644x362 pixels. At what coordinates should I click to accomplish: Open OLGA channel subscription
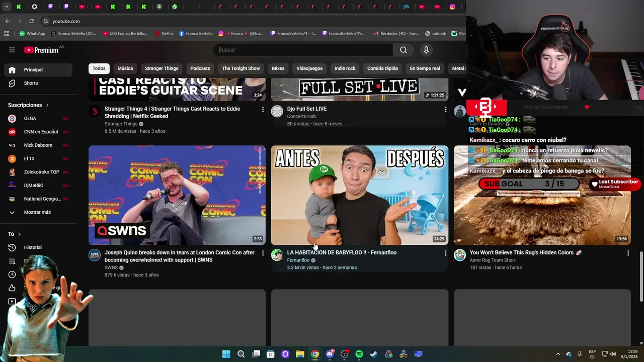point(38,118)
